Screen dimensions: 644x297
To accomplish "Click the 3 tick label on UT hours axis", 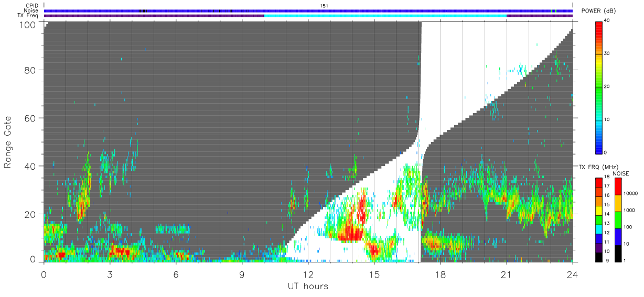I will (x=110, y=274).
